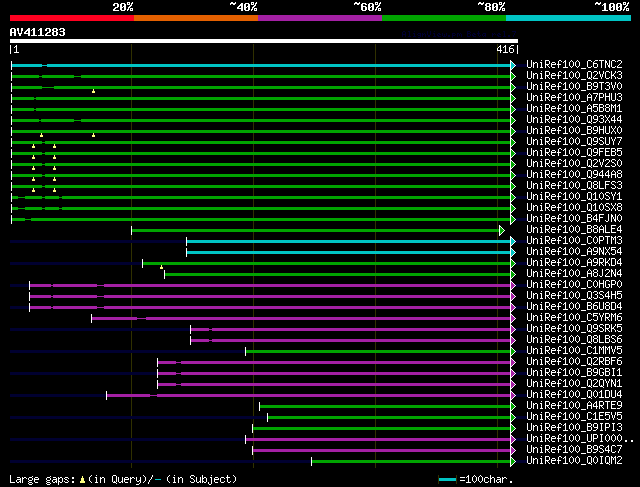
Task: Select the UniRef100_Q2QYN1 label
Action: pyautogui.click(x=574, y=384)
